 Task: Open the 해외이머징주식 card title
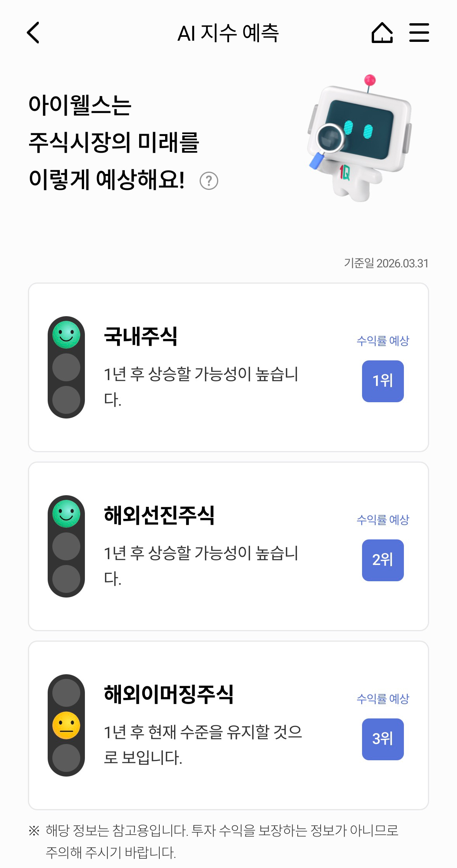coord(169,694)
